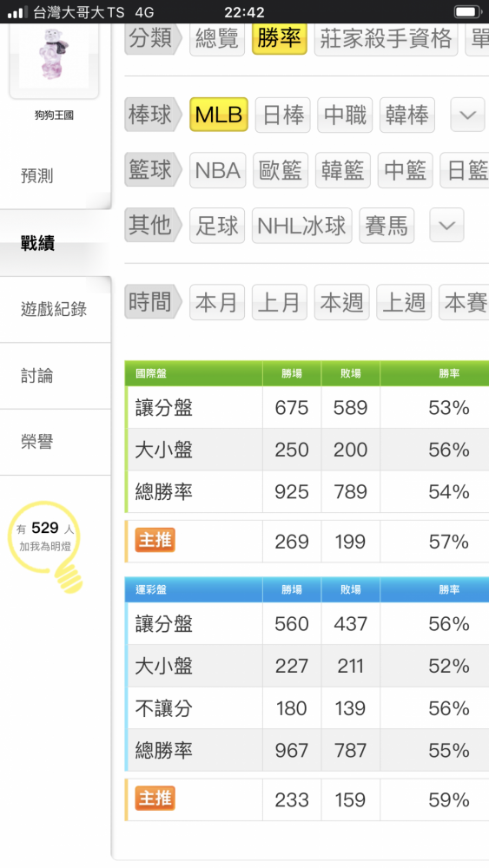489x868 pixels.
Task: Click the 180 wins cell
Action: click(x=292, y=708)
